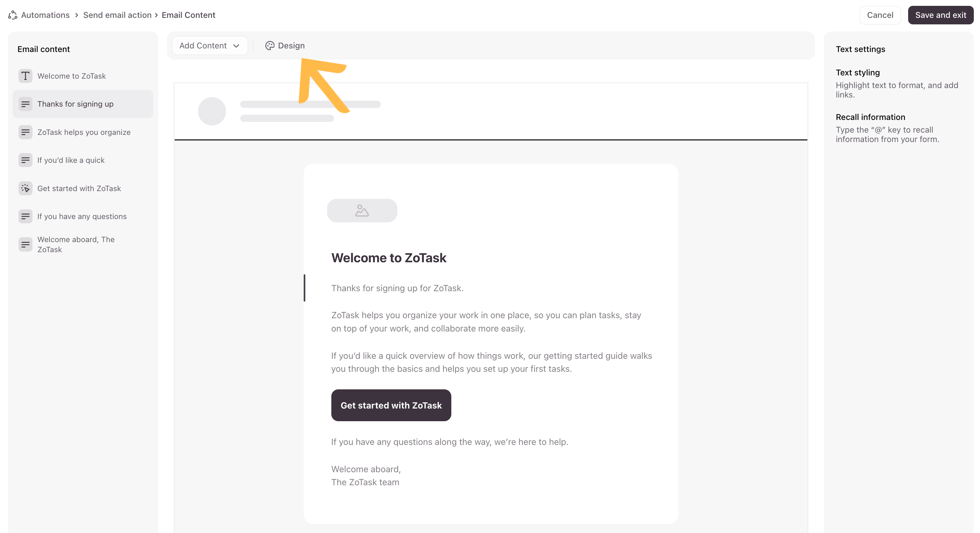This screenshot has height=533, width=980.
Task: Expand Add Content using its chevron arrow
Action: (236, 46)
